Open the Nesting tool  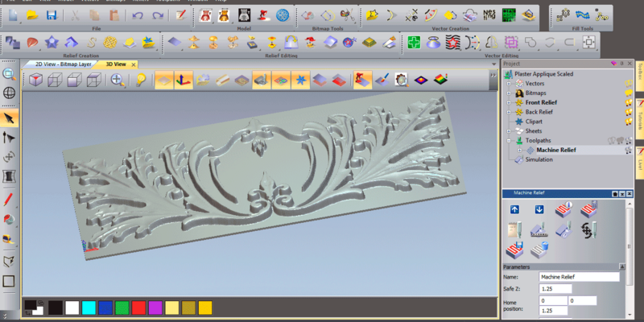(x=489, y=15)
